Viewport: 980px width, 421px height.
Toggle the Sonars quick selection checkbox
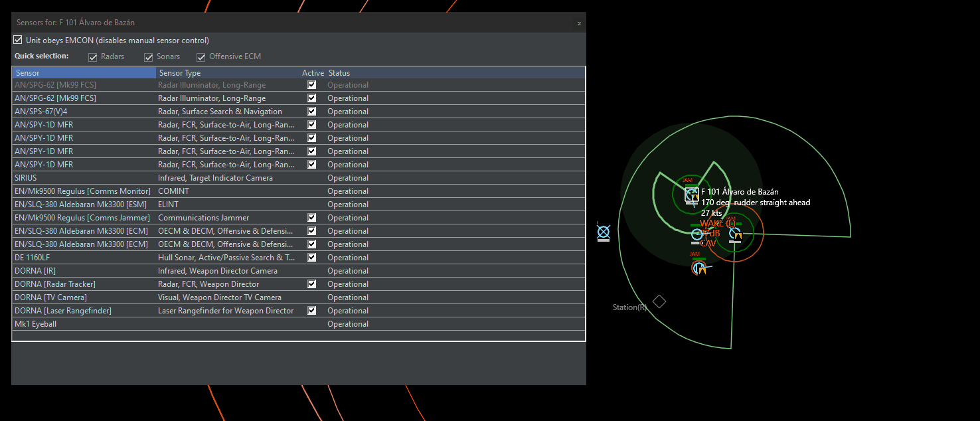click(149, 57)
